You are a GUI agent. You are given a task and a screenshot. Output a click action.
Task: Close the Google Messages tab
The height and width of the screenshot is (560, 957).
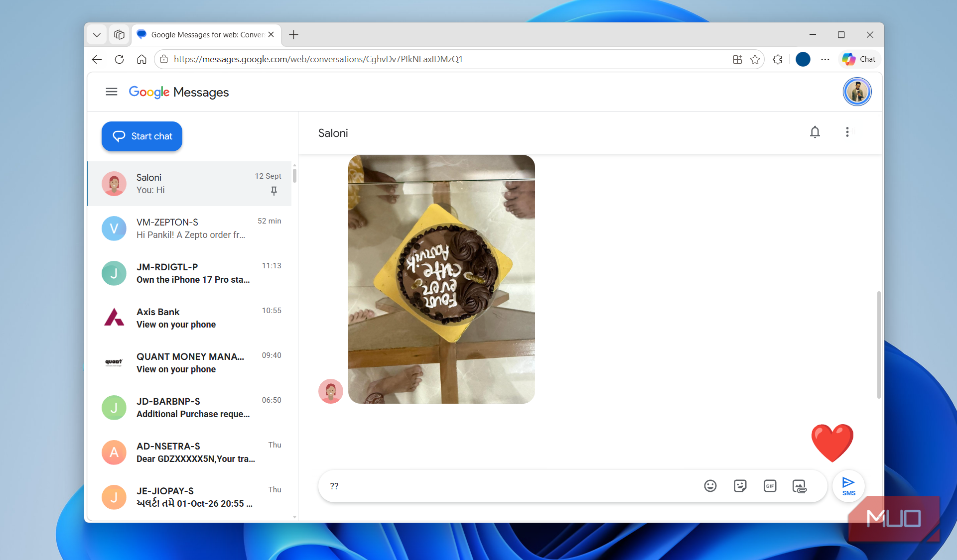pos(271,34)
